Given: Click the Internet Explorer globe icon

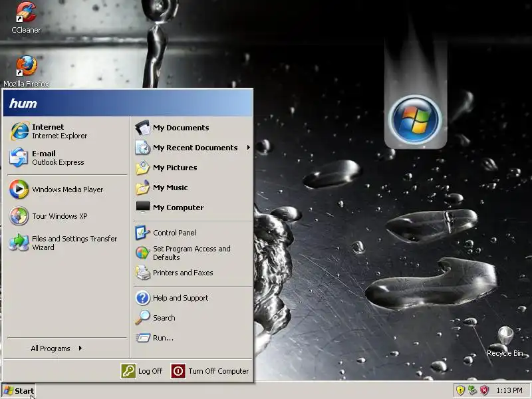Looking at the screenshot, I should click(x=19, y=131).
